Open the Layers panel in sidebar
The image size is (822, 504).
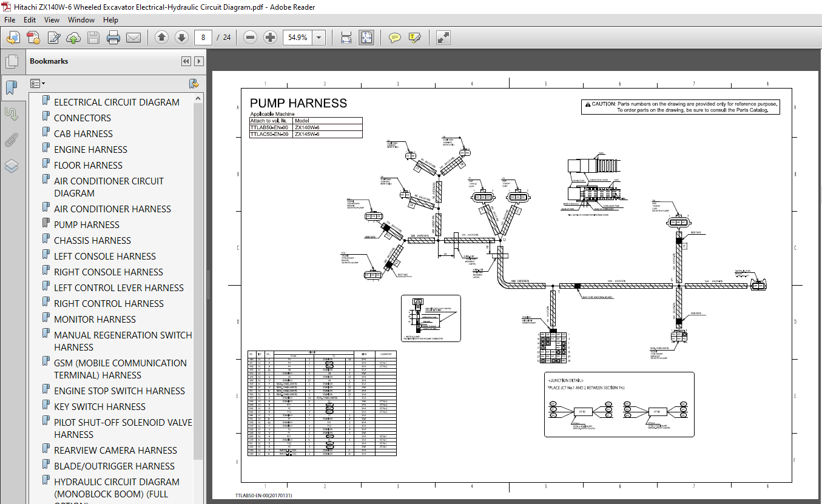tap(12, 166)
